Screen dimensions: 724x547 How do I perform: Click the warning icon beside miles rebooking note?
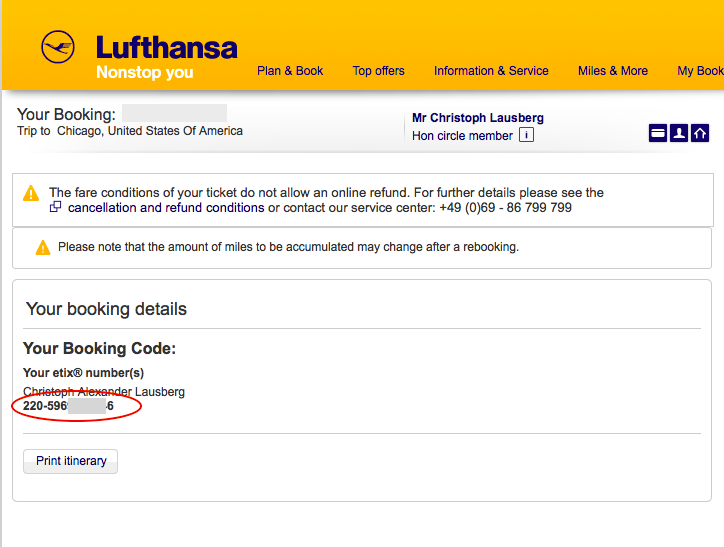tap(42, 247)
